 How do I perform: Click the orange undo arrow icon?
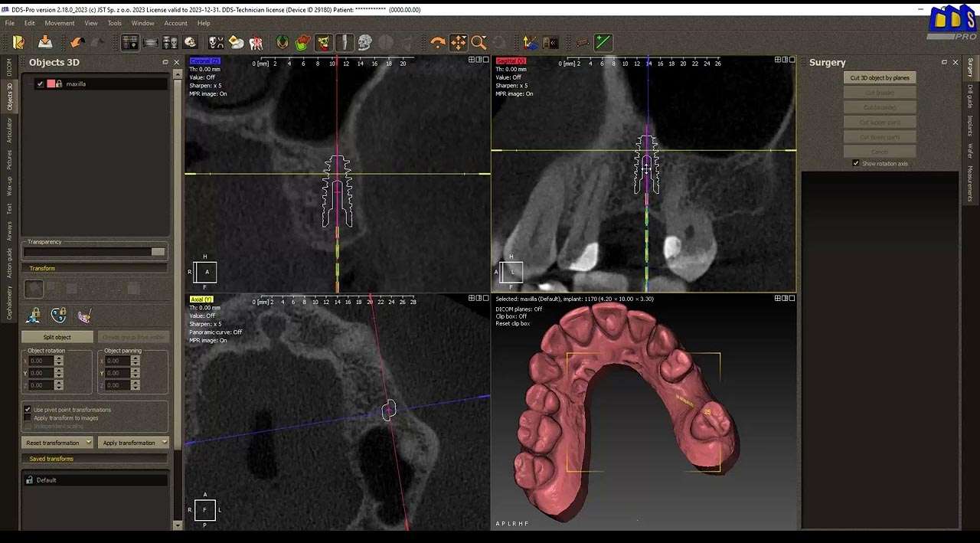tap(77, 43)
